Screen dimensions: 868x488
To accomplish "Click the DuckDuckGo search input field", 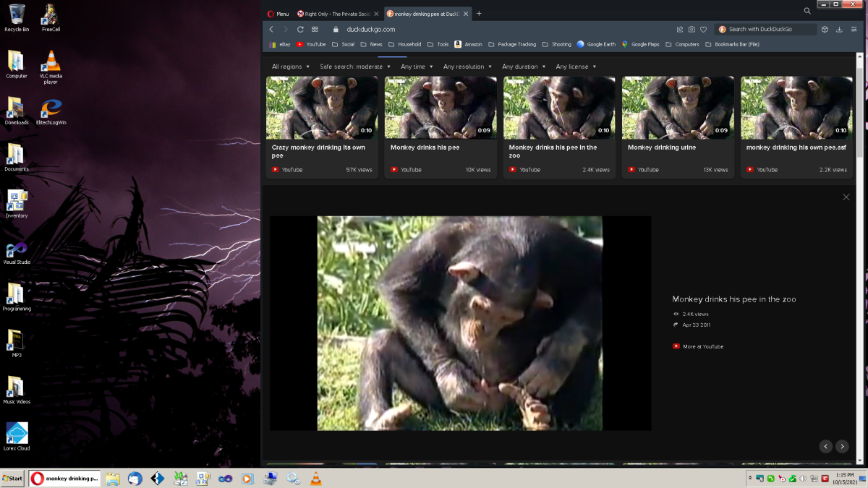I will click(x=767, y=30).
